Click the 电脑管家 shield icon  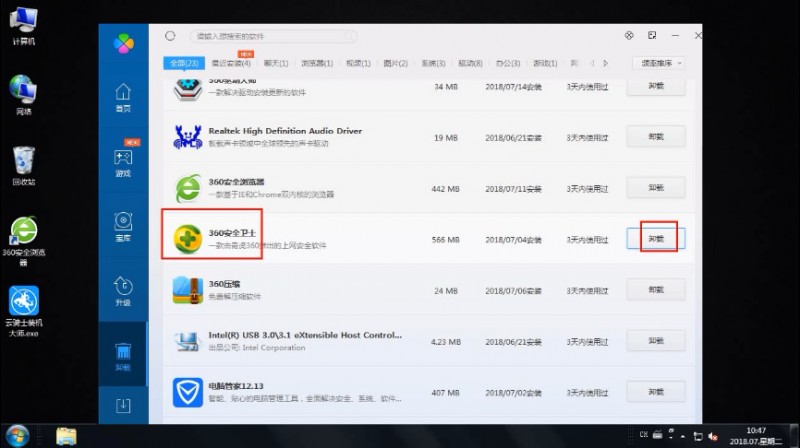(188, 392)
